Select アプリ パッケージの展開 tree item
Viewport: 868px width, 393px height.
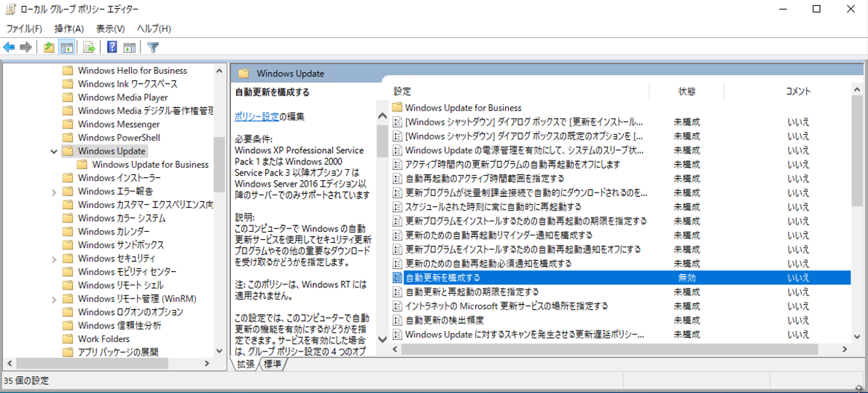[118, 352]
